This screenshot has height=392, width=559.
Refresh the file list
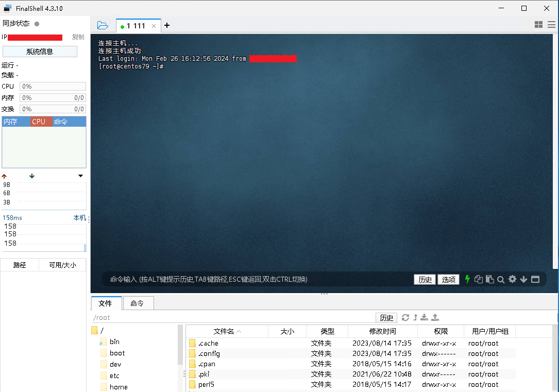tap(405, 317)
